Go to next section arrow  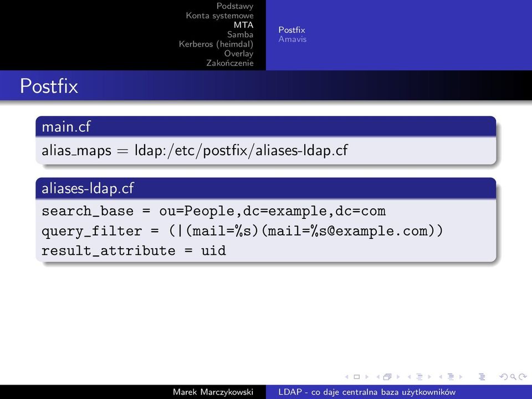click(461, 377)
